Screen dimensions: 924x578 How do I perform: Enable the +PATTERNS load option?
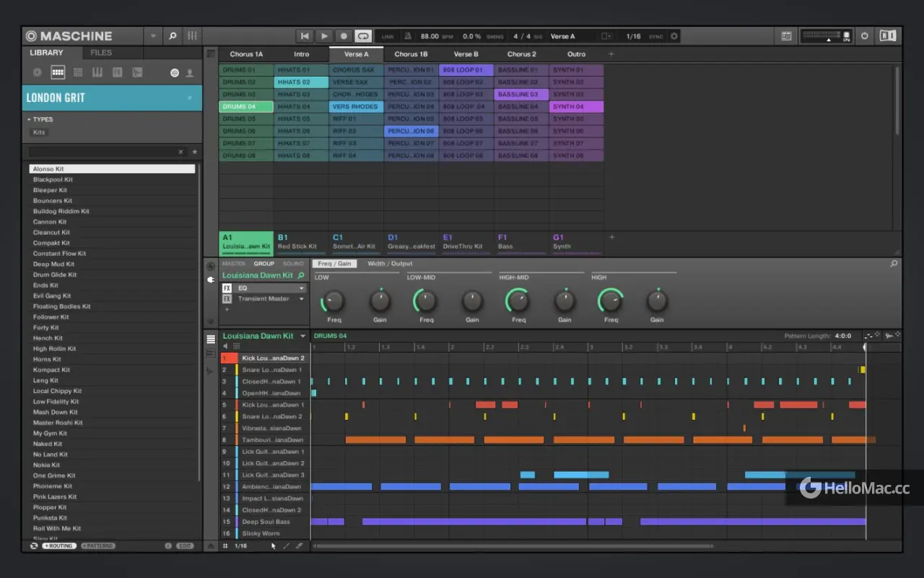pyautogui.click(x=98, y=546)
